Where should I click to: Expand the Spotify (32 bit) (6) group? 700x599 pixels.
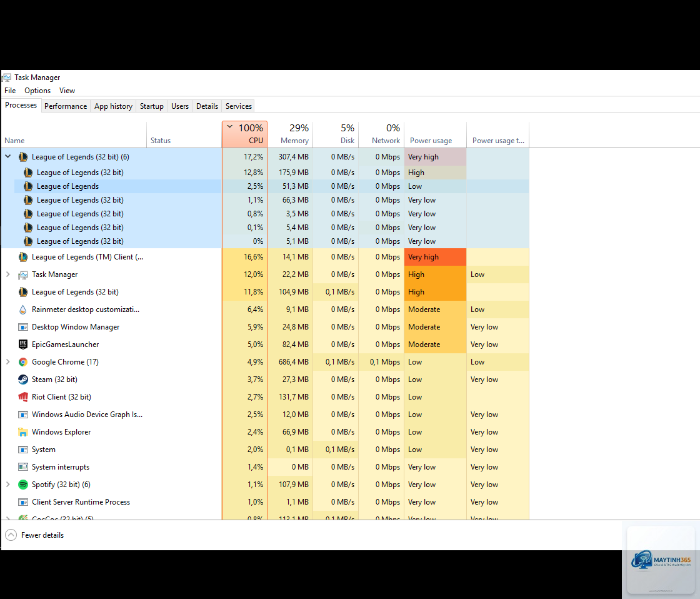click(x=7, y=484)
